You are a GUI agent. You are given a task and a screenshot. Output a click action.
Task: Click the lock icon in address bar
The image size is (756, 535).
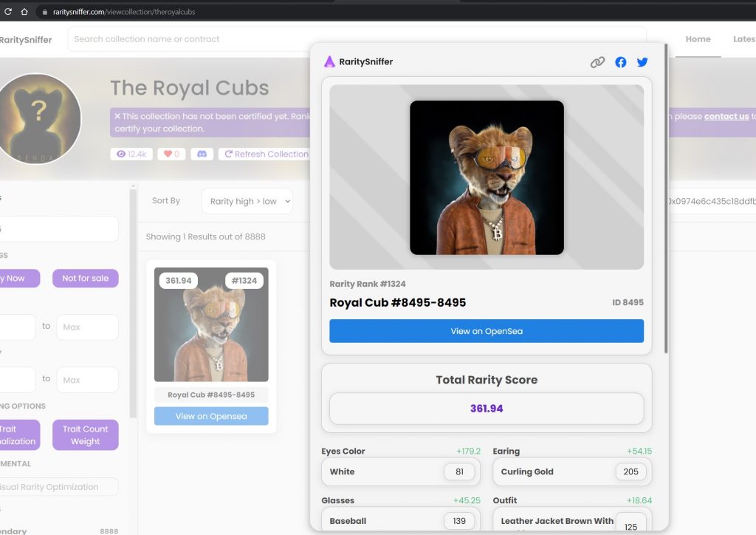click(45, 12)
